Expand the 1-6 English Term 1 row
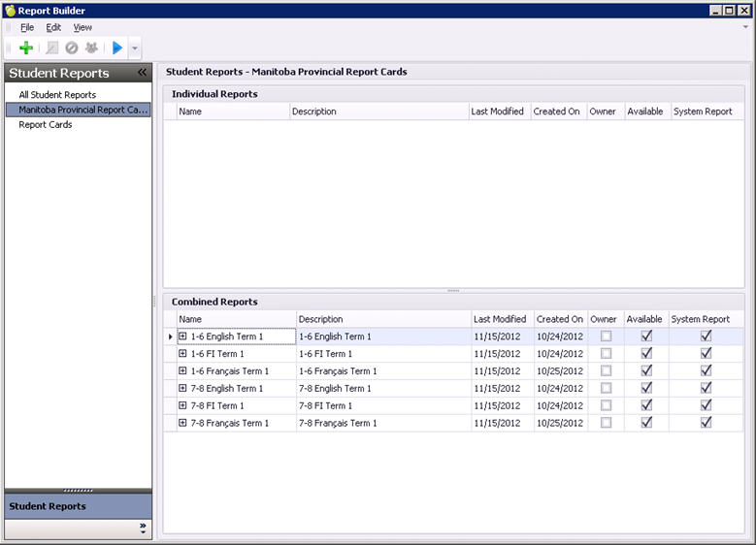Screen dimensions: 756x545 182,337
